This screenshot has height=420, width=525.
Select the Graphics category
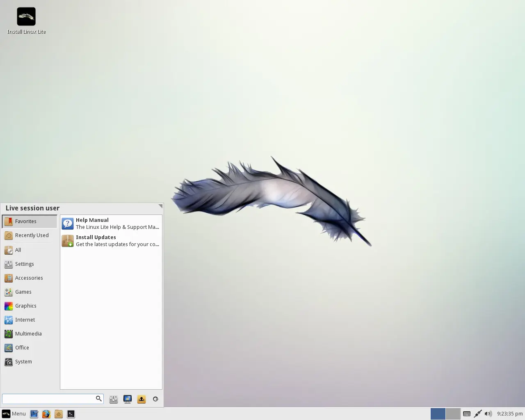[30, 306]
